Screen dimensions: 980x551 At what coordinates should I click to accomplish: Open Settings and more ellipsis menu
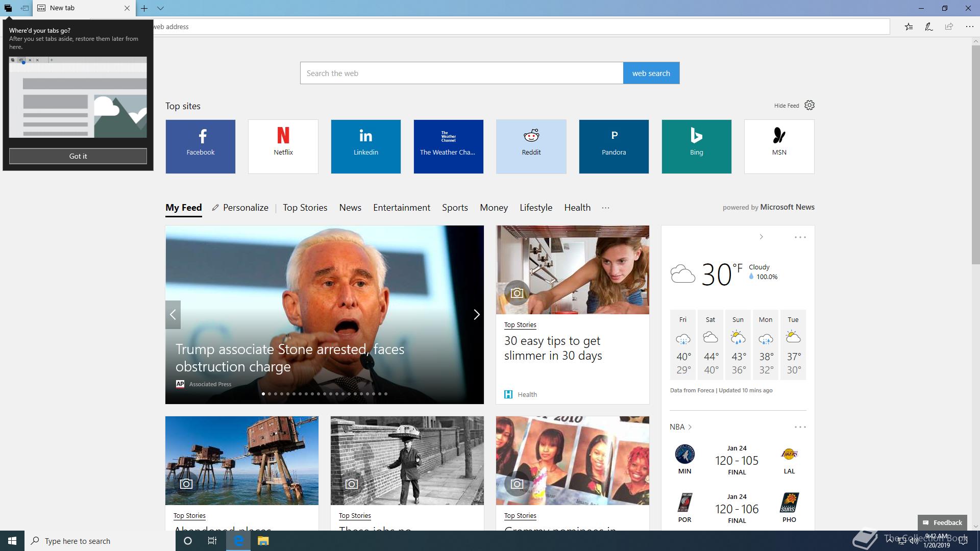[x=969, y=27]
